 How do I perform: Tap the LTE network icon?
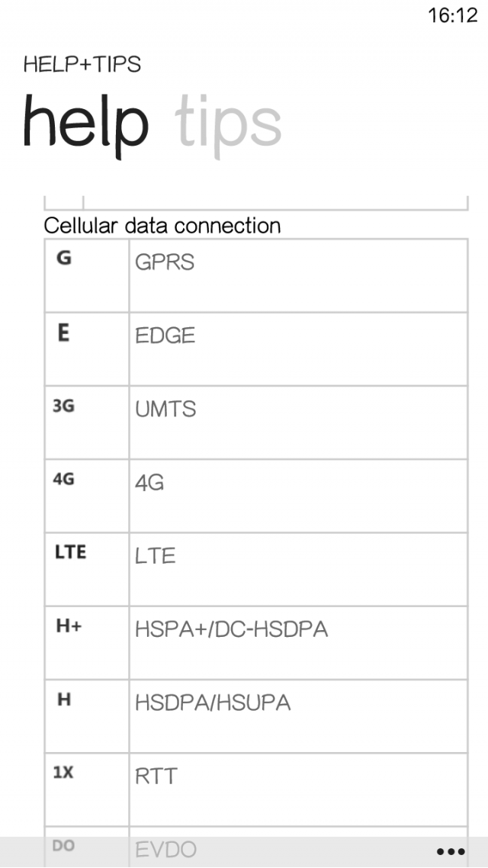[x=70, y=552]
